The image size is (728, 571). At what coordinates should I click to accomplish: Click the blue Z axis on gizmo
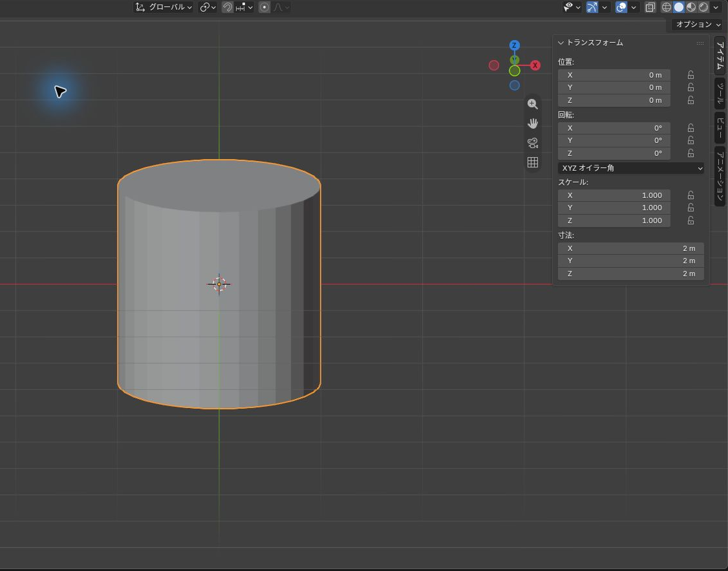514,45
